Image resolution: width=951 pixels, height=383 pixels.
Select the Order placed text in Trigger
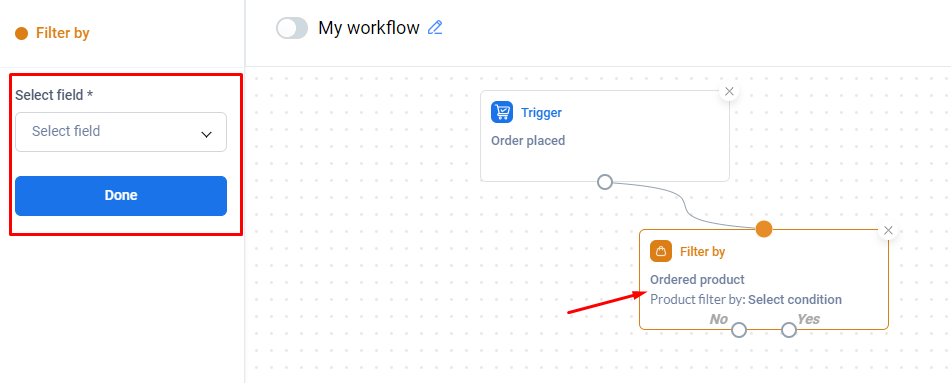tap(528, 141)
